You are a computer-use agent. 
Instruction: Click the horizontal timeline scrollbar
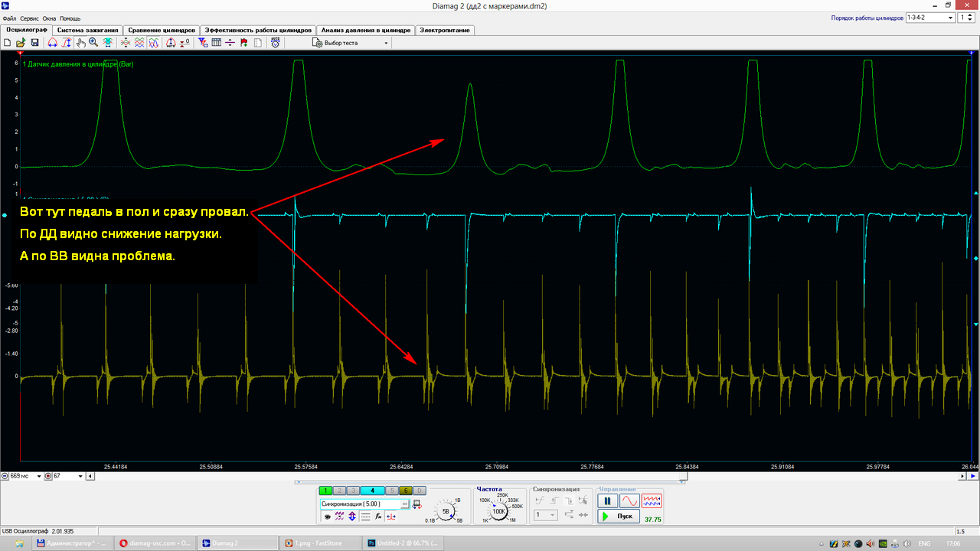point(525,476)
